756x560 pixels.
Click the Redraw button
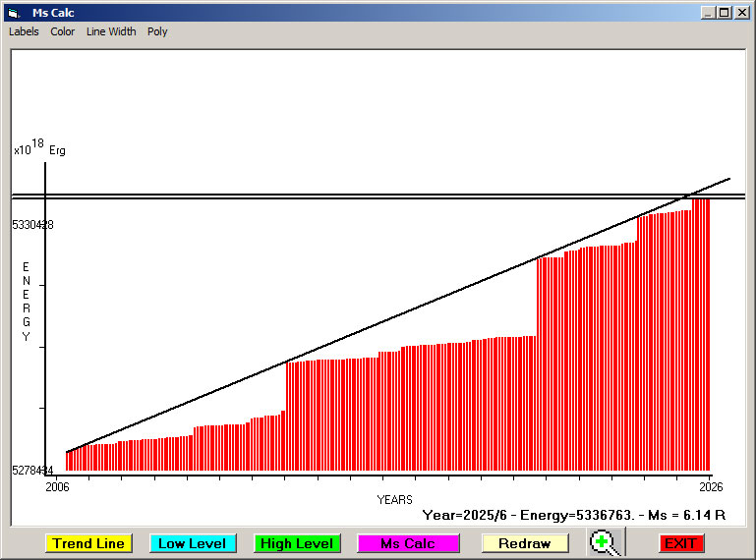coord(524,543)
